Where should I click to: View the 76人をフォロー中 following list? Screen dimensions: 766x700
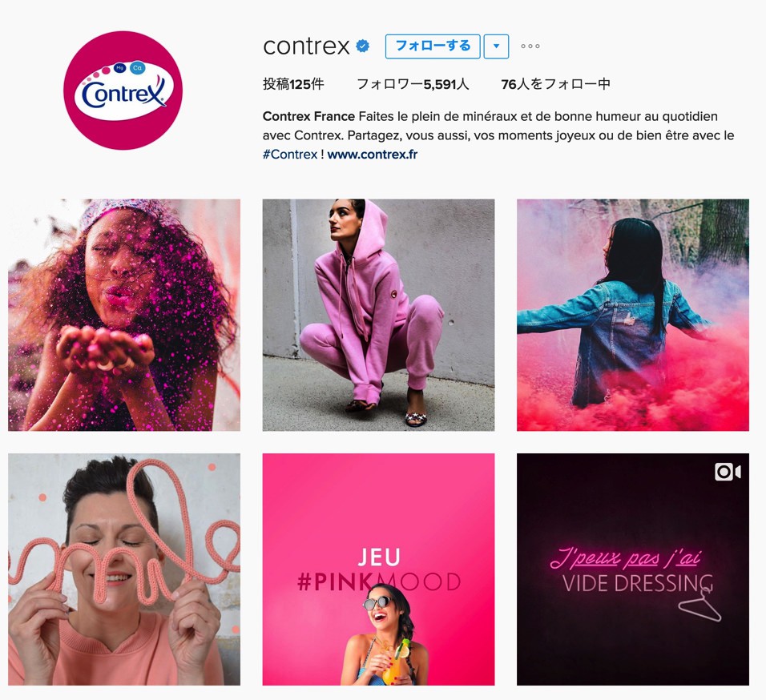coord(556,84)
